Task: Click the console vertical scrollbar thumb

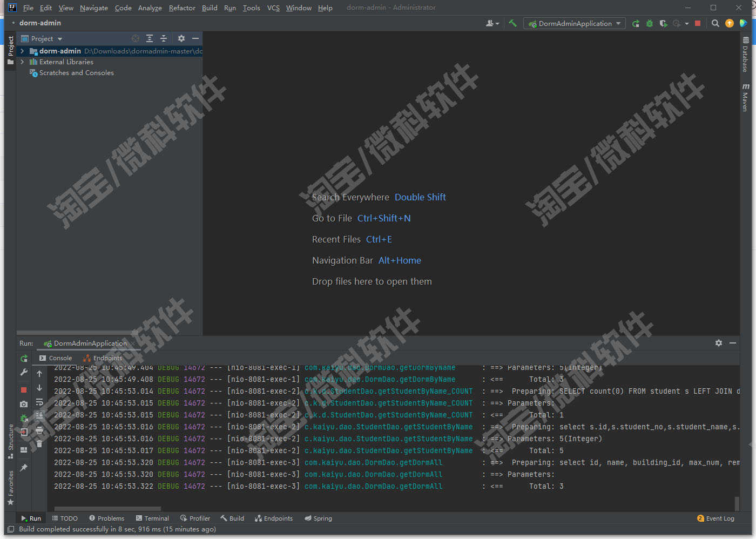Action: 737,503
